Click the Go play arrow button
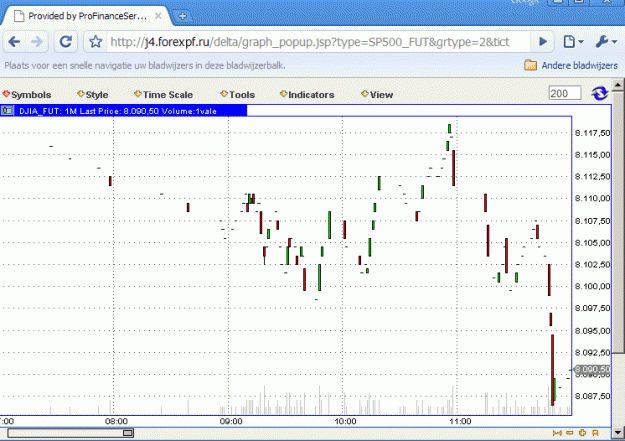This screenshot has height=441, width=625. point(543,41)
